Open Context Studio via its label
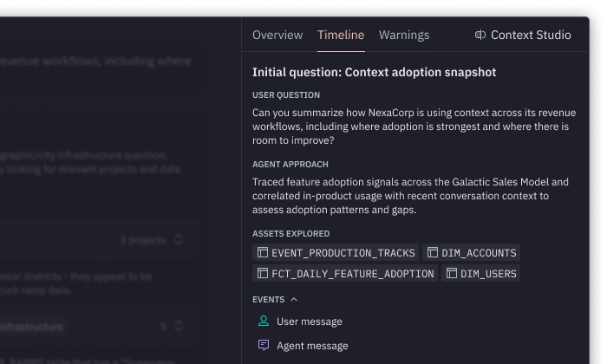The height and width of the screenshot is (364, 607). [x=531, y=36]
